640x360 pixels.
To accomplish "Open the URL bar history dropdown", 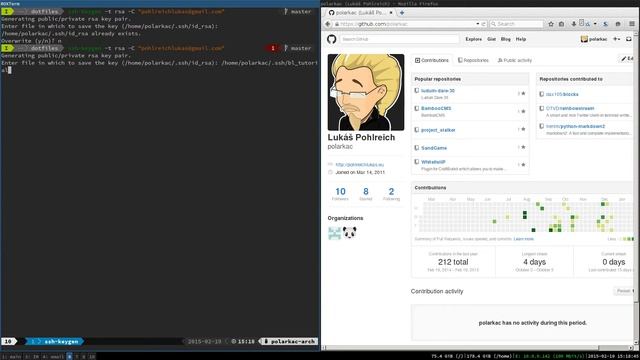I will pos(478,24).
